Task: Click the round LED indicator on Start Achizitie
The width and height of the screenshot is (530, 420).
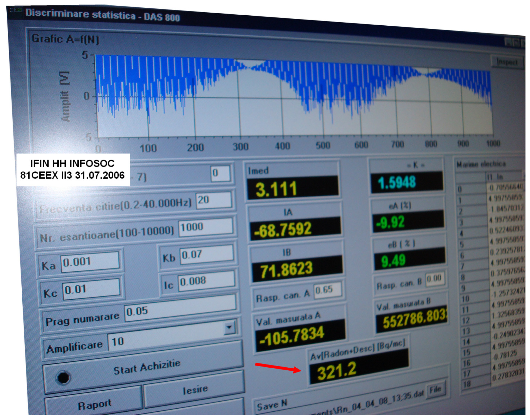Action: tap(63, 377)
